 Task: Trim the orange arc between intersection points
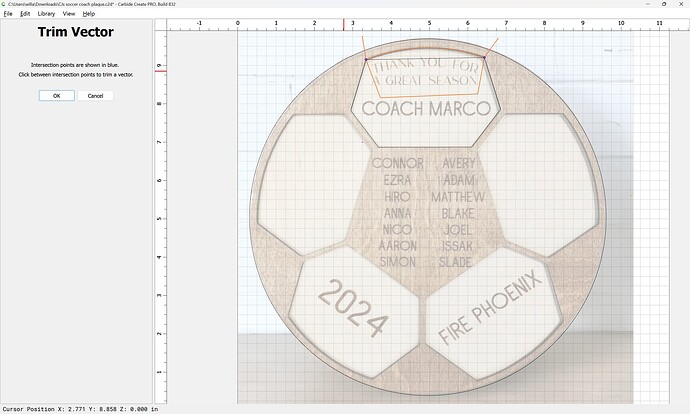(x=425, y=49)
